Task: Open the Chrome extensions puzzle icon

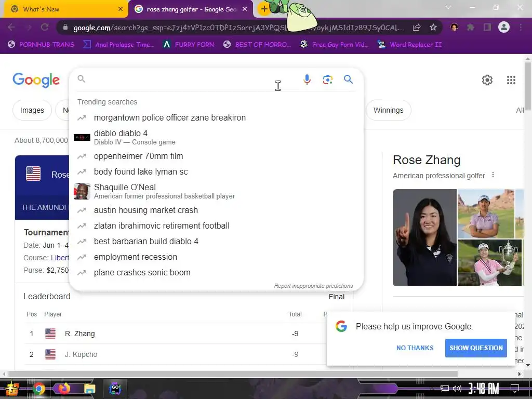Action: pos(471,27)
